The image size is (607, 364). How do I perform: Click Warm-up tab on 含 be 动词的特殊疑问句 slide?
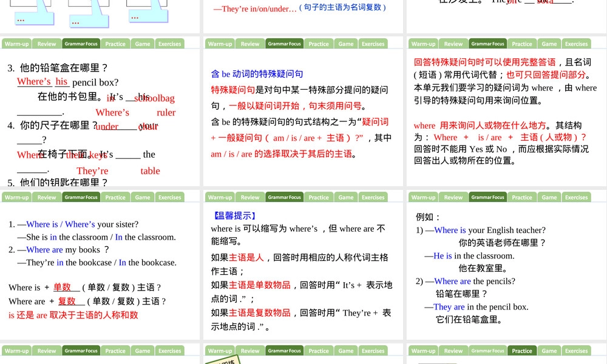point(220,44)
